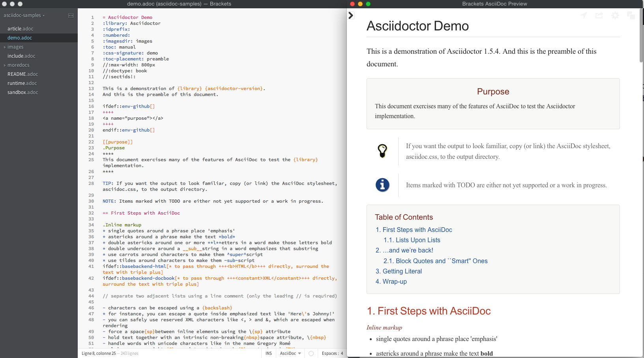The height and width of the screenshot is (358, 644).
Task: Click the faded detach window icon in preview
Action: [631, 15]
